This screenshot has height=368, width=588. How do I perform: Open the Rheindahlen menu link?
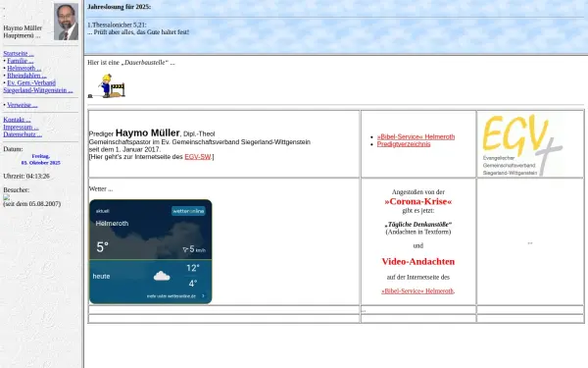click(26, 76)
